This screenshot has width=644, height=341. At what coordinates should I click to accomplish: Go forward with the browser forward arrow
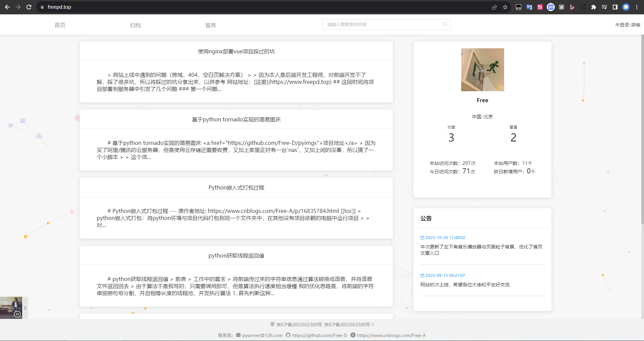[x=18, y=7]
